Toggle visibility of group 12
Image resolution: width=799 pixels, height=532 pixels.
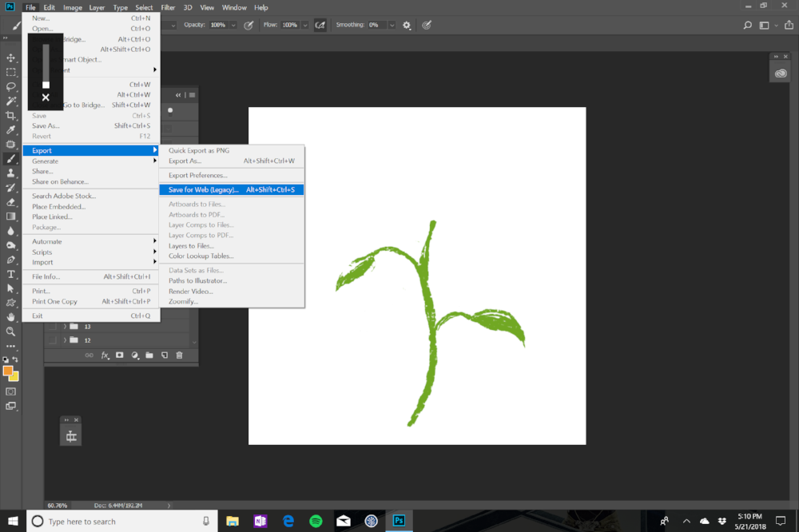[x=52, y=340]
